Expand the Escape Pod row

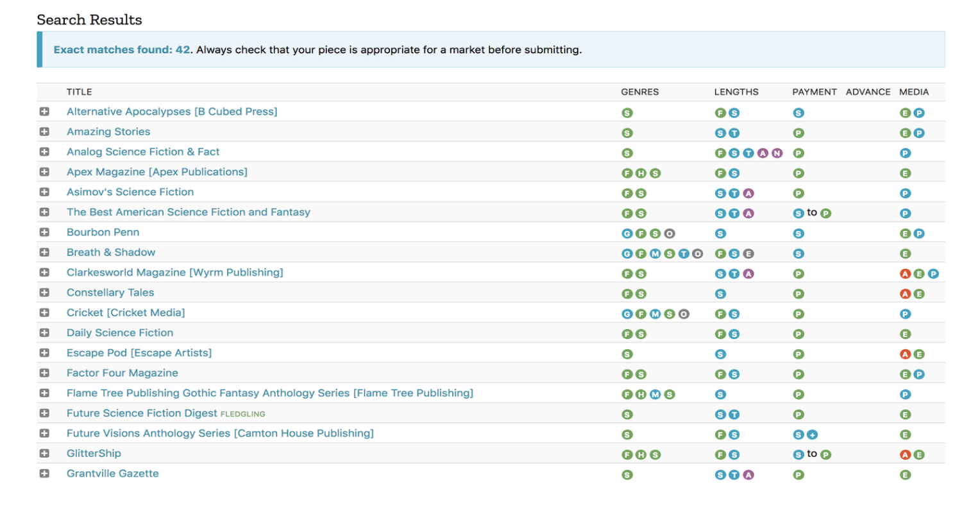click(x=44, y=353)
